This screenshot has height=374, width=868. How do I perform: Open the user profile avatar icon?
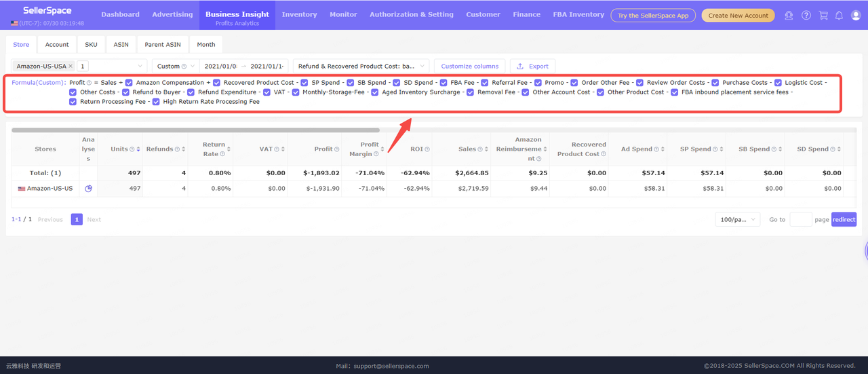pyautogui.click(x=855, y=15)
